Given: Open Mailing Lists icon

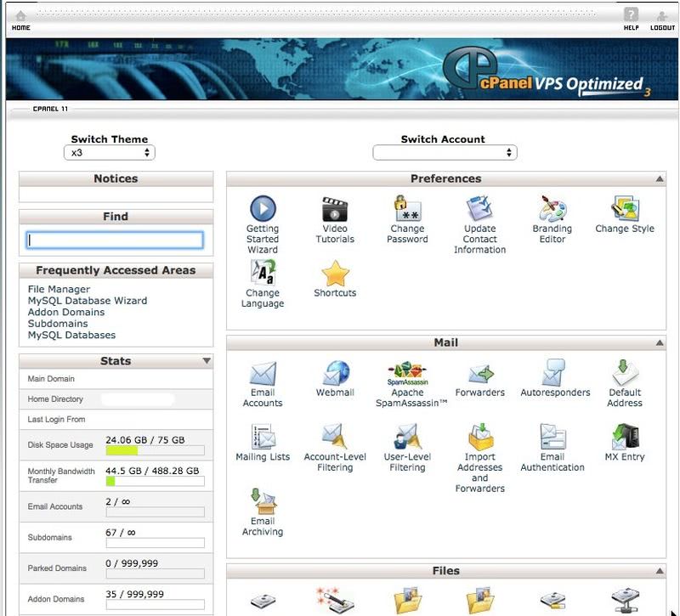Looking at the screenshot, I should pyautogui.click(x=263, y=437).
